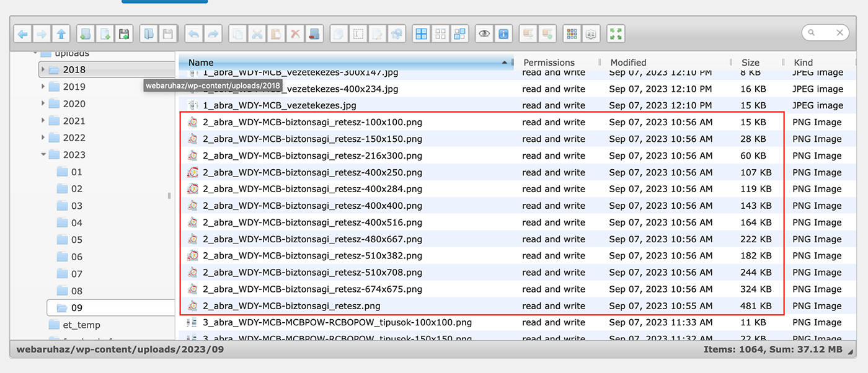Go to parent folder with up arrow icon
Image resolution: width=868 pixels, height=373 pixels.
61,34
